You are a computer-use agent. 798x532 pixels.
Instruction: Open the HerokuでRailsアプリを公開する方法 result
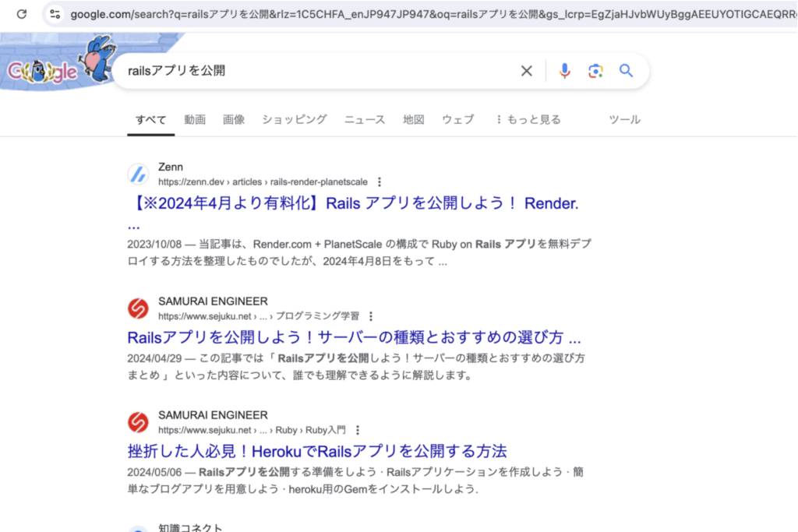[x=317, y=451]
